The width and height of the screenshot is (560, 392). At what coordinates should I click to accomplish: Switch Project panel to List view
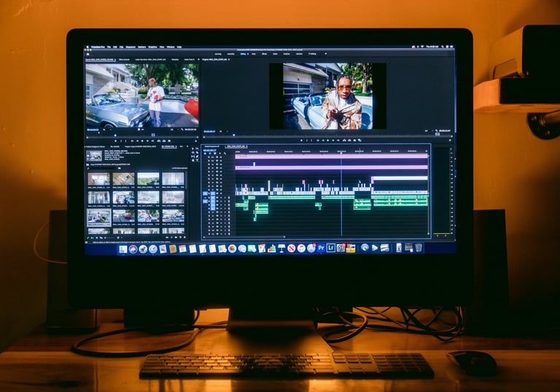tap(92, 238)
